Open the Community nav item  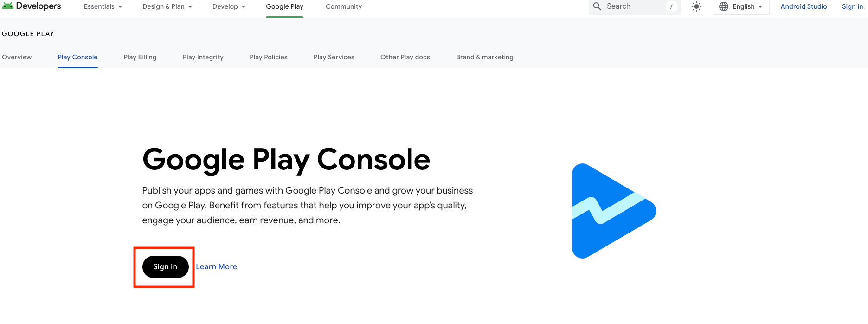tap(344, 6)
